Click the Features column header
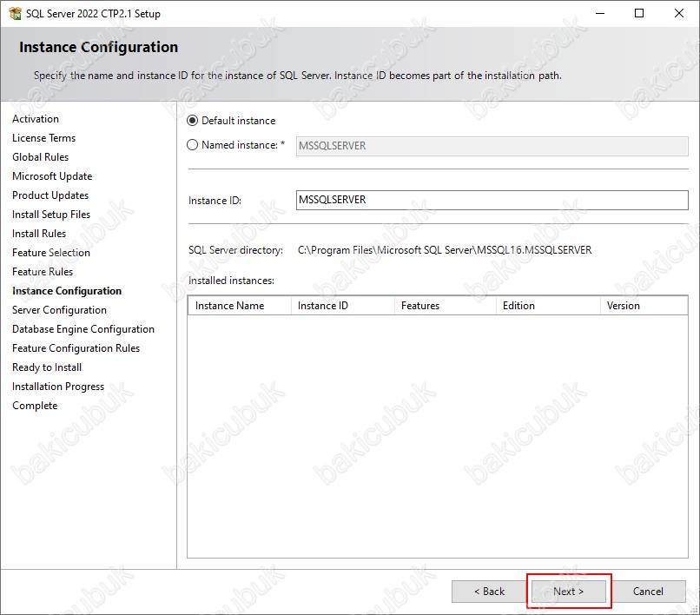Image resolution: width=700 pixels, height=615 pixels. [x=446, y=306]
